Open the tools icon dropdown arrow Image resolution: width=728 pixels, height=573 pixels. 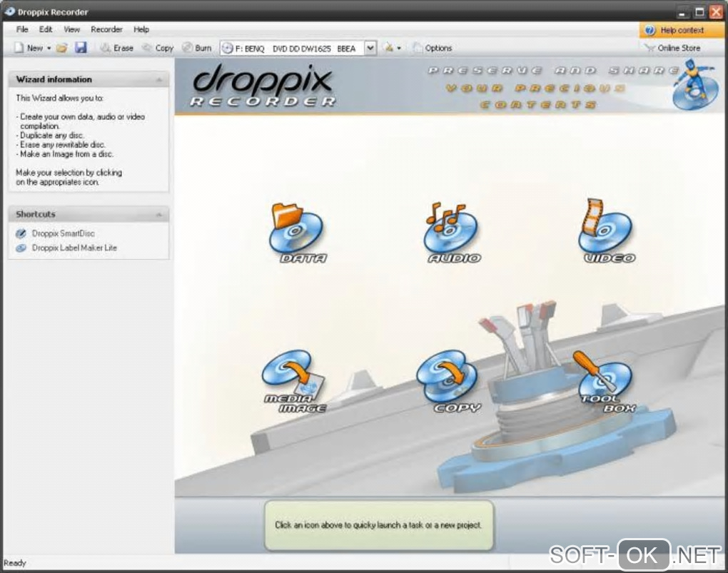(x=399, y=49)
